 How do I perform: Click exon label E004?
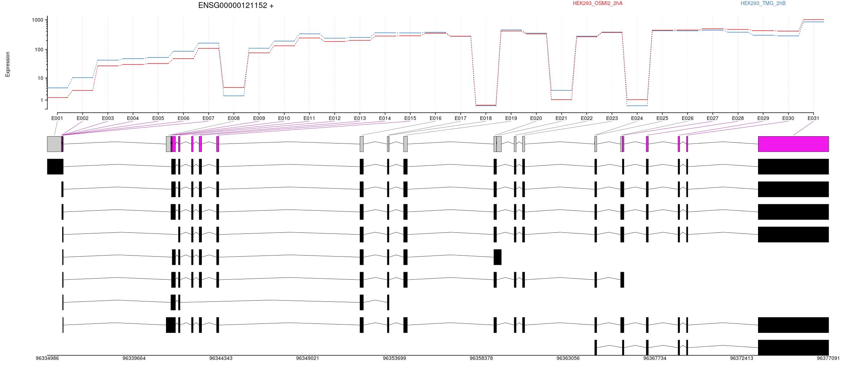pyautogui.click(x=133, y=118)
